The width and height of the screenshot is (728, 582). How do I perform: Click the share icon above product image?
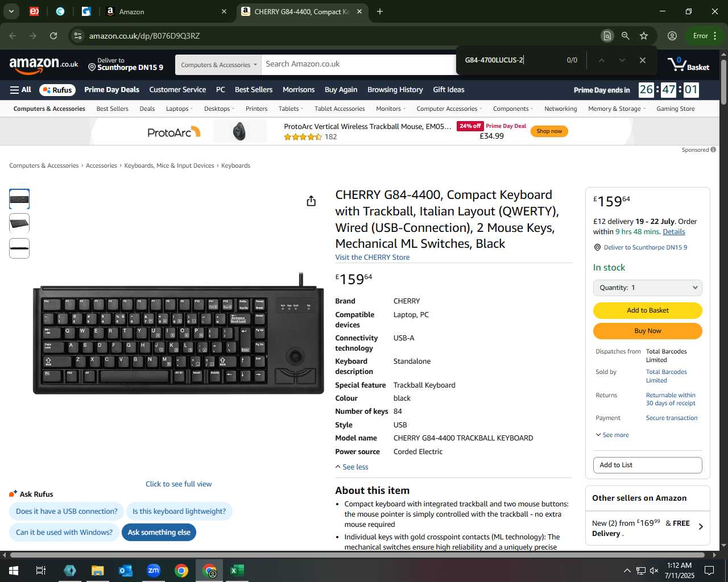(x=311, y=201)
